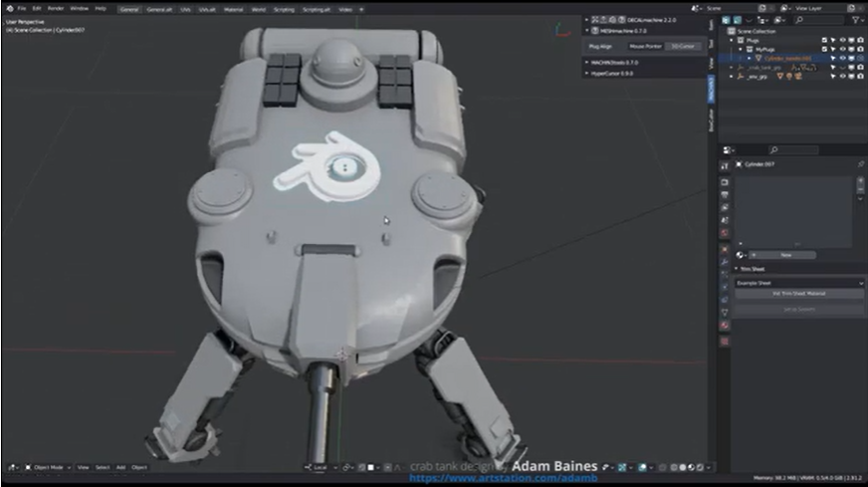Open the Object Data properties tab
This screenshot has width=868, height=487.
click(725, 313)
